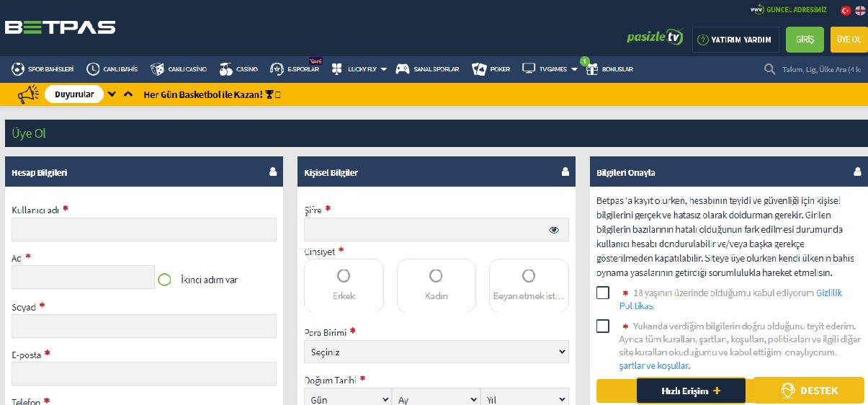Click the yellow Üye Ol button
The image size is (868, 405).
(849, 40)
